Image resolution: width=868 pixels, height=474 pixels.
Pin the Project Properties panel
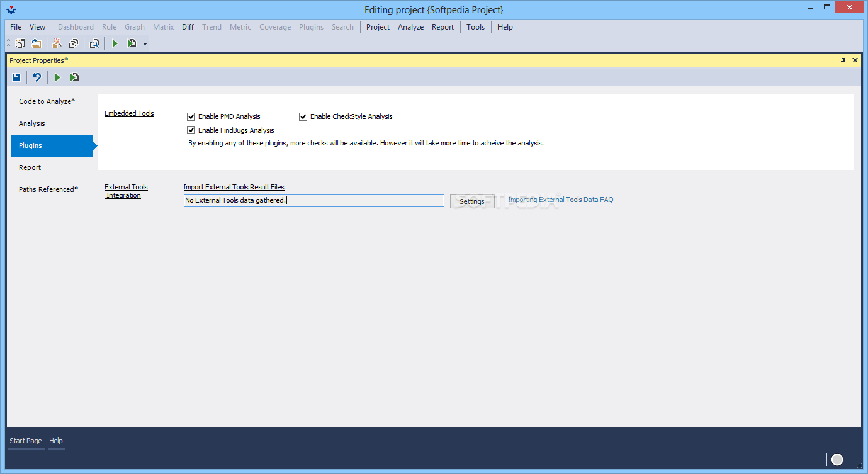(x=843, y=60)
